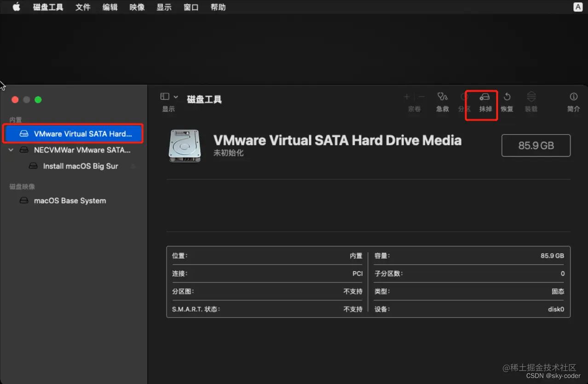Select VMware Virtual SATA Hard drive in sidebar
The image size is (588, 384).
click(x=73, y=134)
